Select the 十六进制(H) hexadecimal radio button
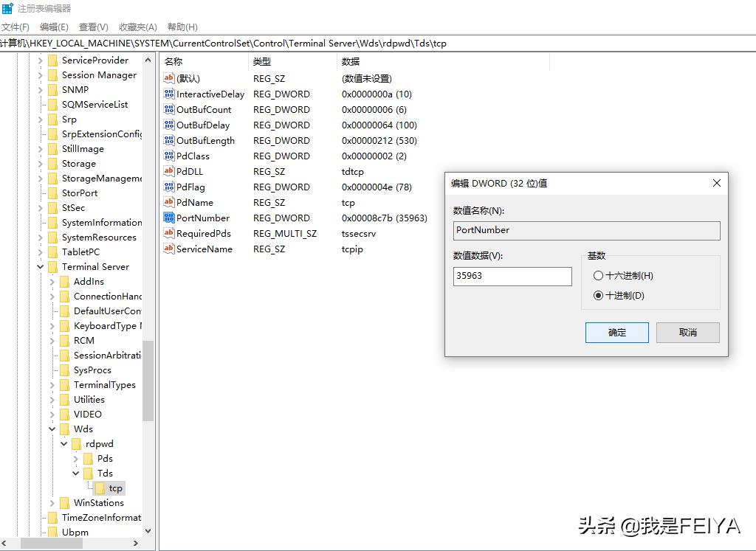756x551 pixels. (598, 276)
